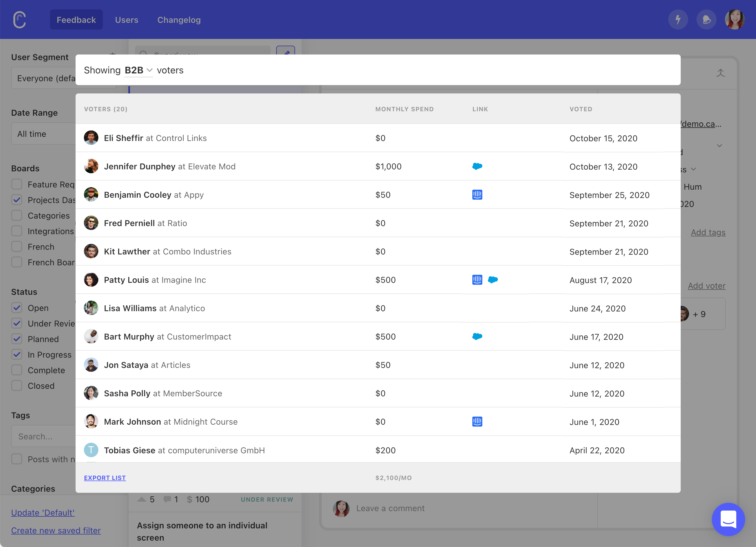Image resolution: width=756 pixels, height=547 pixels.
Task: Open the B2B voter segment dropdown
Action: click(138, 70)
